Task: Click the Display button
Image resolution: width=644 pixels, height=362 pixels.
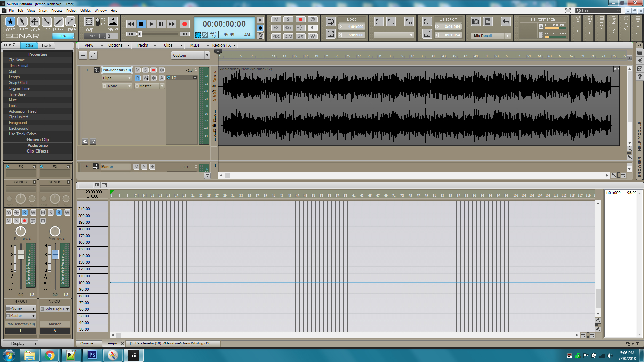Action: pos(18,343)
